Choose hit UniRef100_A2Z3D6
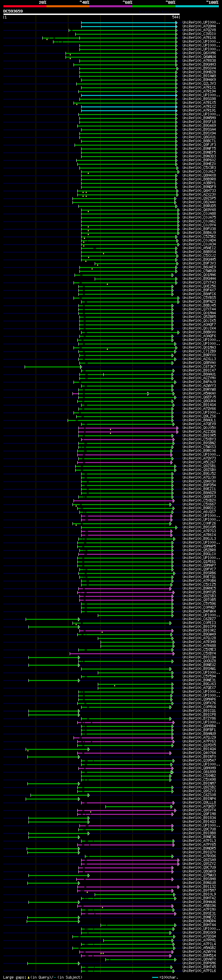Viewport: 222px width, 980px height. click(199, 432)
